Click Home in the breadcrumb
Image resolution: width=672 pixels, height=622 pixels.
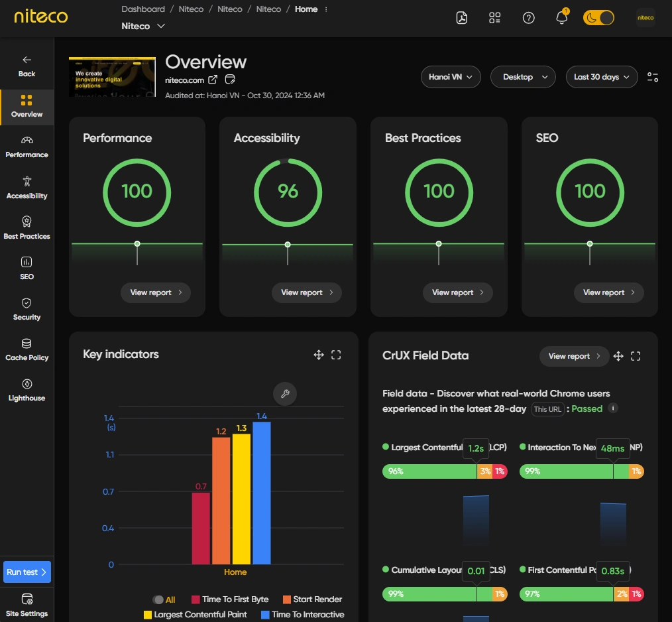306,9
